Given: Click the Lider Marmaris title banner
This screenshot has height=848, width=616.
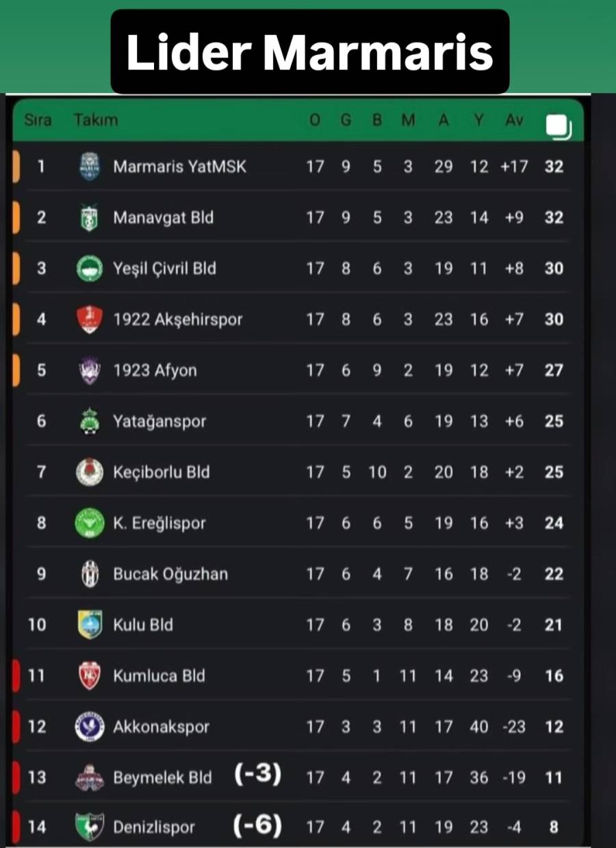Looking at the screenshot, I should click(309, 52).
